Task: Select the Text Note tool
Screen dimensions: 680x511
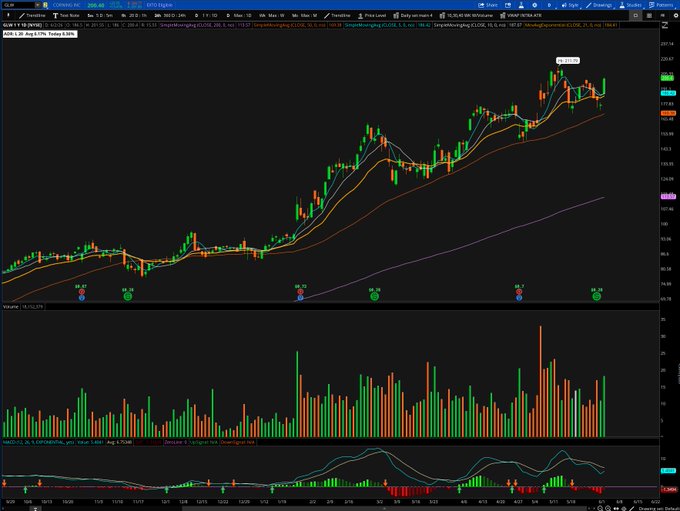Action: coord(66,15)
